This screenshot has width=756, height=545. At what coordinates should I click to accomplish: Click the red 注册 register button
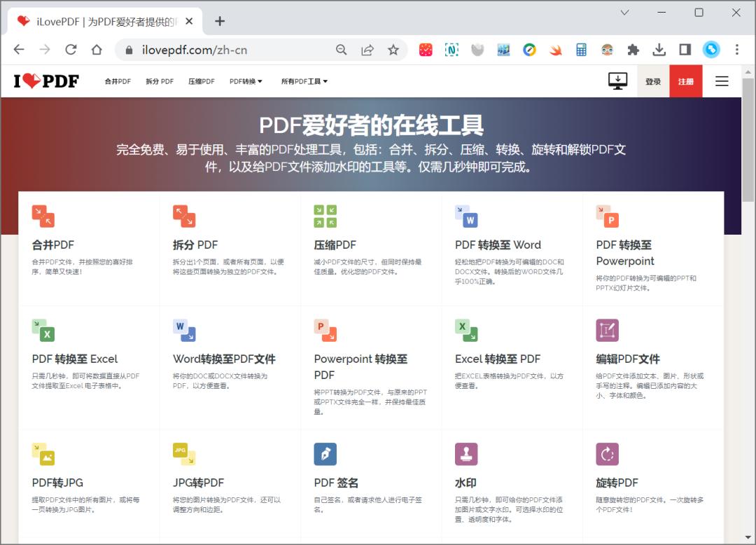(x=686, y=81)
